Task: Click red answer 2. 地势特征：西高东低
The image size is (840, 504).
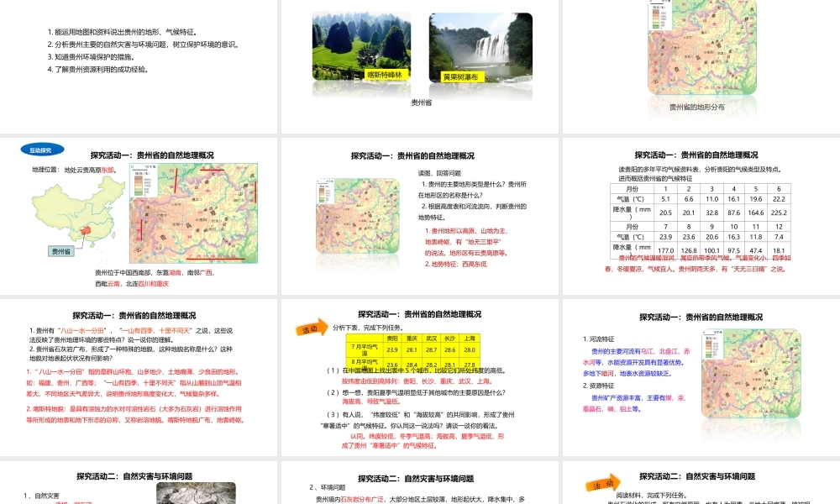Action: pos(456,264)
